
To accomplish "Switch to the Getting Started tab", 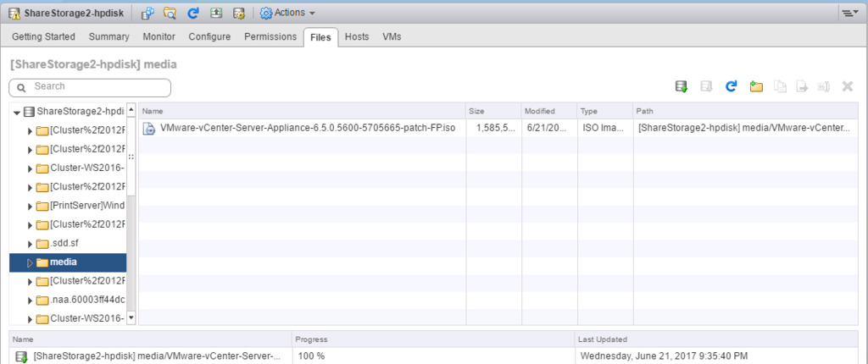I will click(x=43, y=37).
